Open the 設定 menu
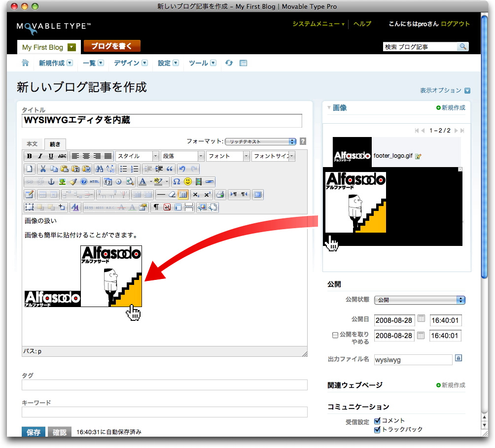 pos(168,63)
